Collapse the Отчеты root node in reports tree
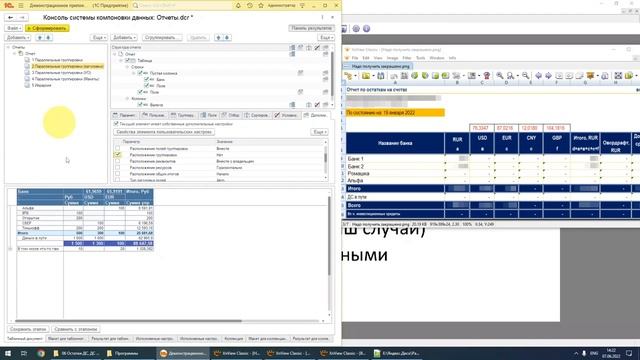Viewport: 640px width, 360px height. [x=8, y=47]
